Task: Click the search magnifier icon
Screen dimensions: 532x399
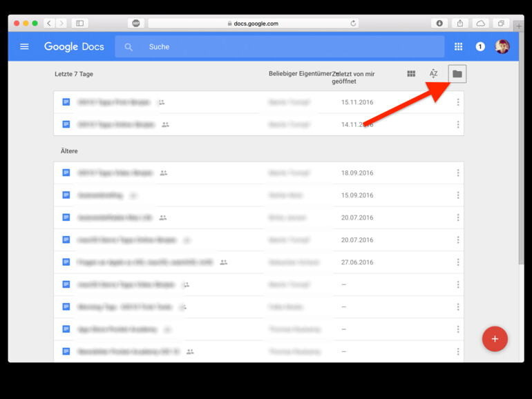Action: click(129, 47)
